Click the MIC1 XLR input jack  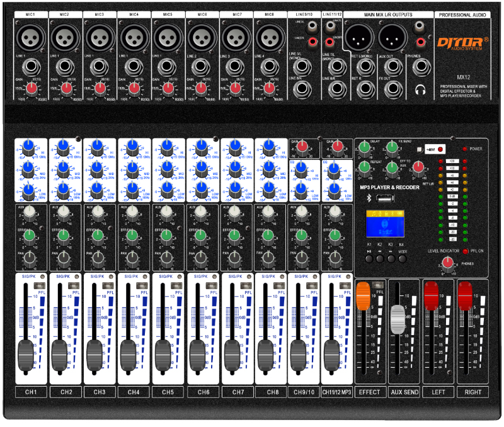pos(30,38)
